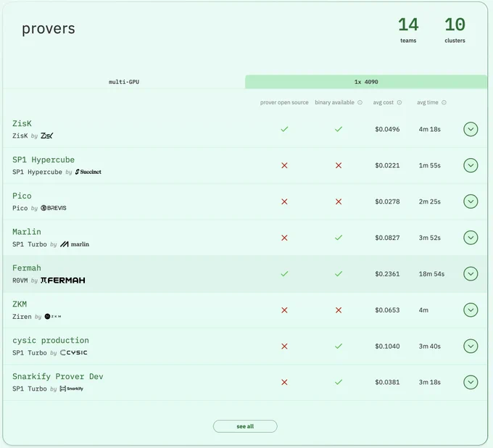Image resolution: width=493 pixels, height=448 pixels.
Task: Click ZKM binary available red cross
Action: click(339, 310)
